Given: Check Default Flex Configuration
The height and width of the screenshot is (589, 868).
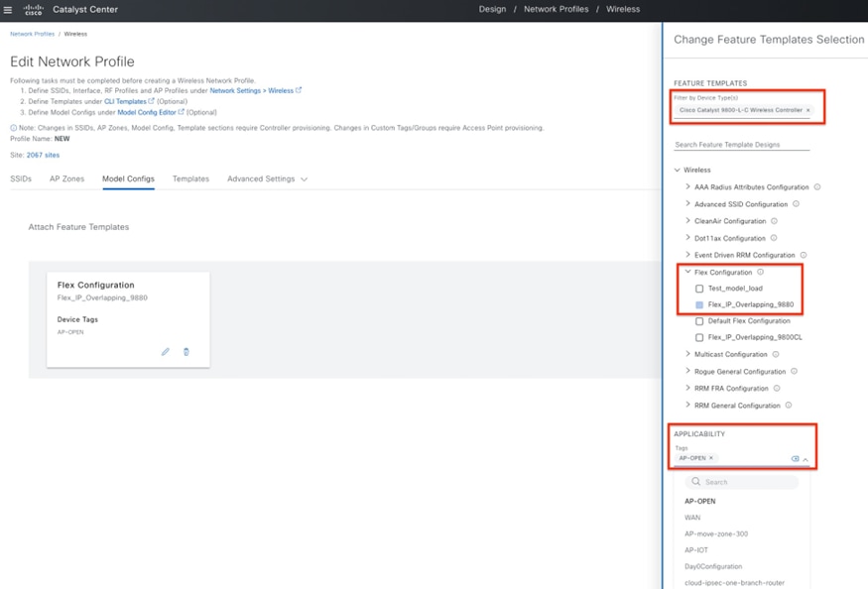Looking at the screenshot, I should 699,320.
